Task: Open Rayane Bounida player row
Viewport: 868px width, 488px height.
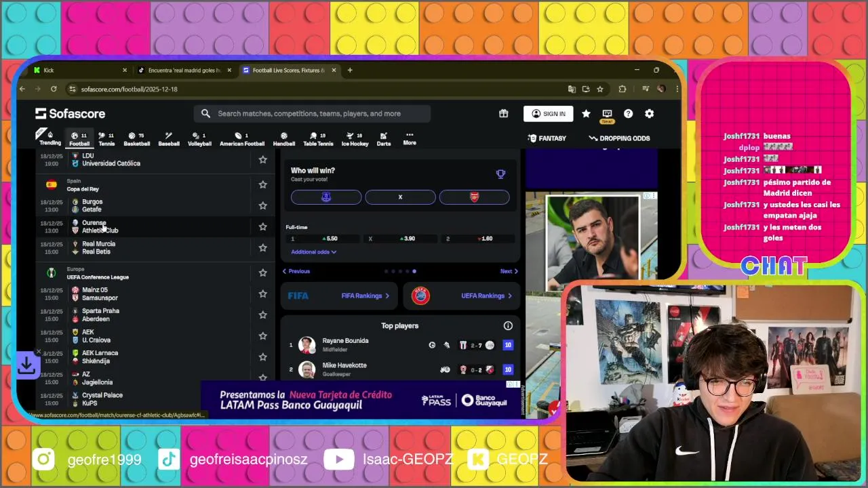Action: click(400, 345)
